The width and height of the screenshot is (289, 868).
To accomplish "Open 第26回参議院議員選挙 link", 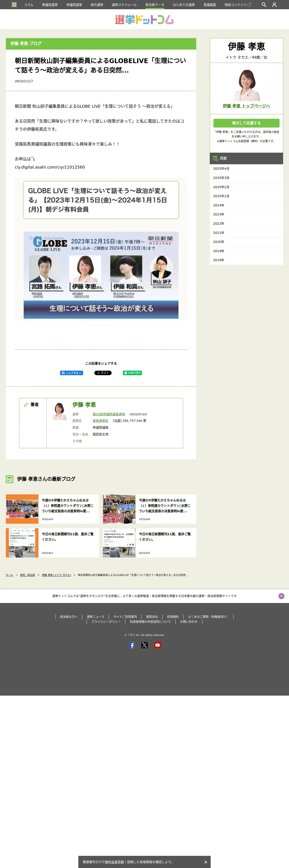I will (109, 414).
